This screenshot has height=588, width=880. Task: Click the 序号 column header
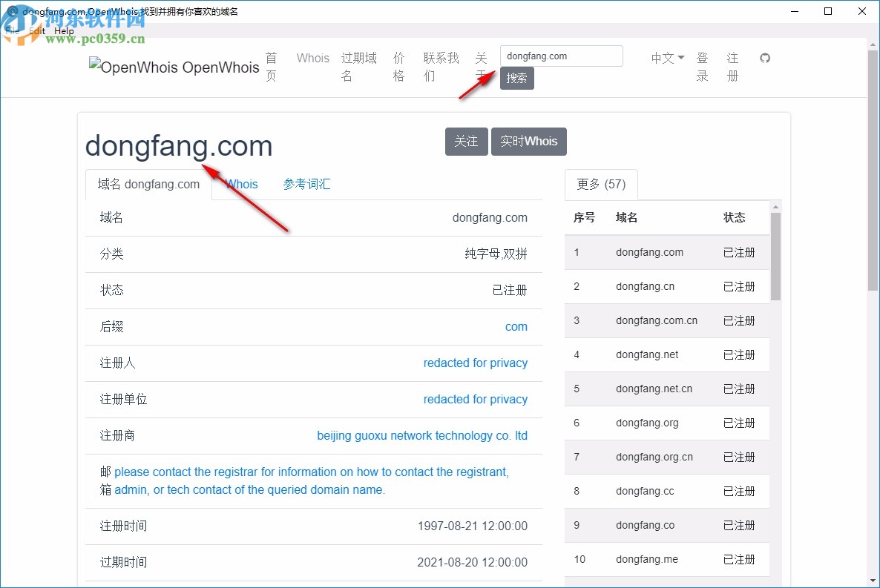click(584, 218)
